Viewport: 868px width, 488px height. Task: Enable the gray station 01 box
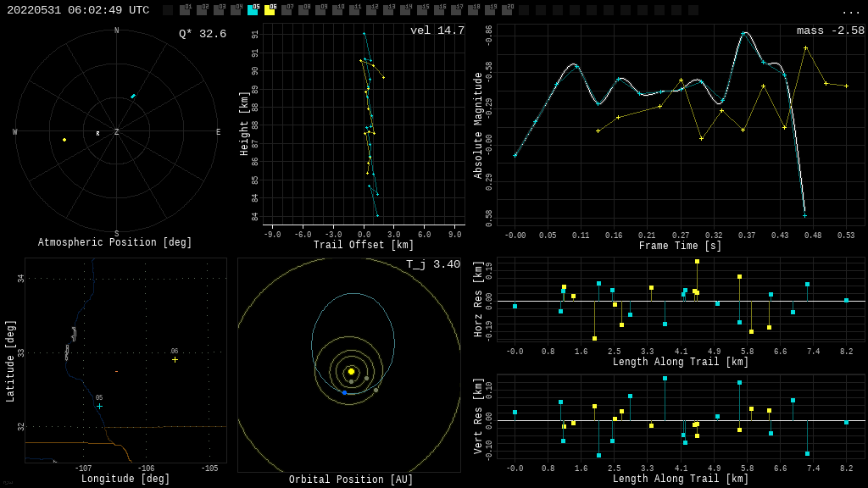point(185,10)
